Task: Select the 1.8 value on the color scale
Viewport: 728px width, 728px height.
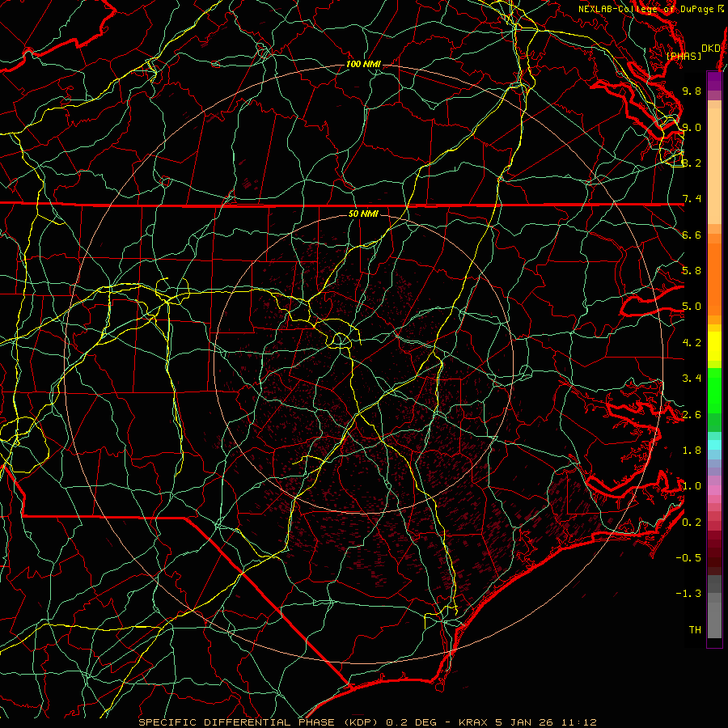Action: coord(692,451)
